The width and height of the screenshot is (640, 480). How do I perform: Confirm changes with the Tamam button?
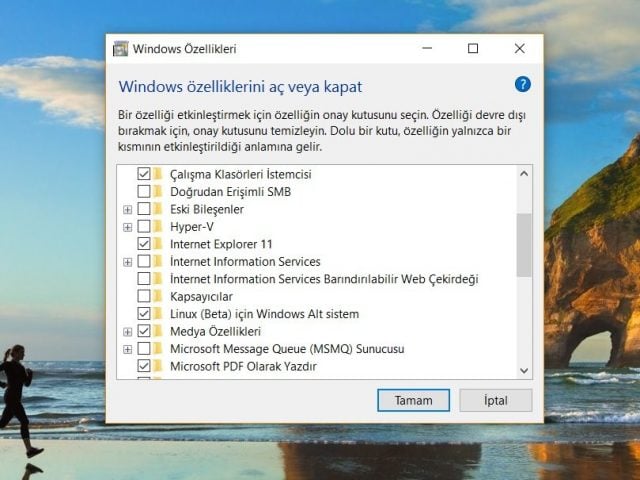pyautogui.click(x=413, y=400)
